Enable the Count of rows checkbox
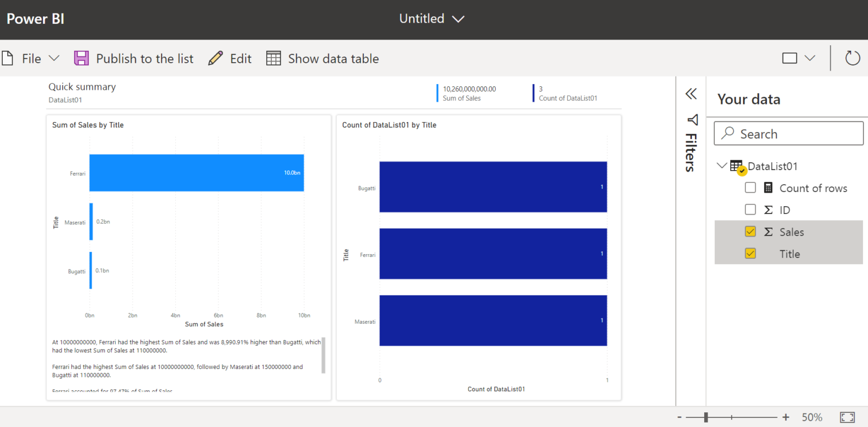This screenshot has width=868, height=427. [750, 188]
